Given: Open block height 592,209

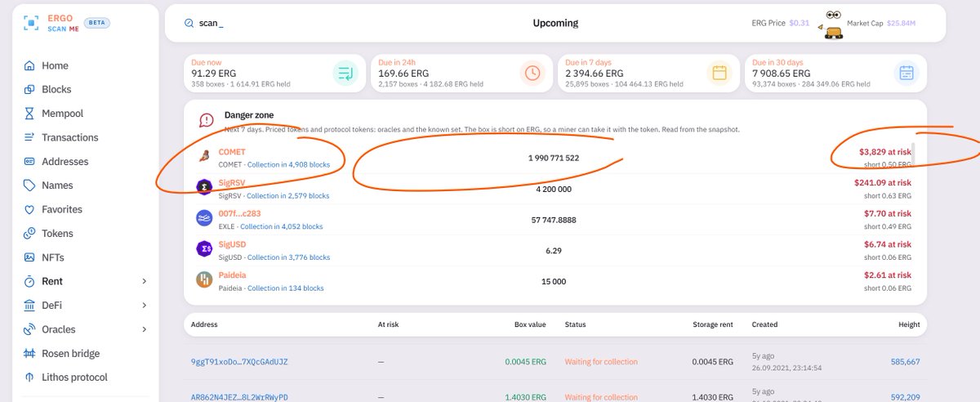Looking at the screenshot, I should click(x=904, y=398).
